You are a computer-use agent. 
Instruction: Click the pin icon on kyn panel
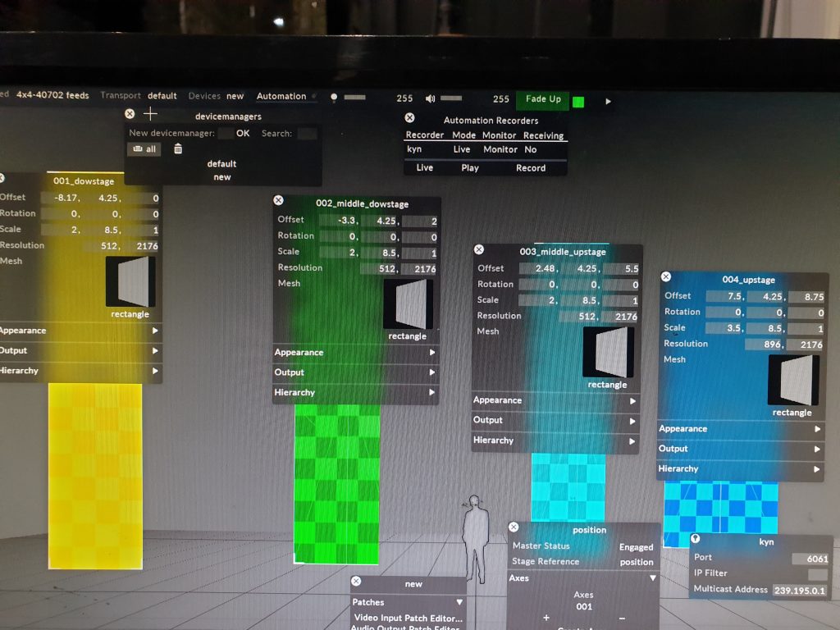[696, 539]
